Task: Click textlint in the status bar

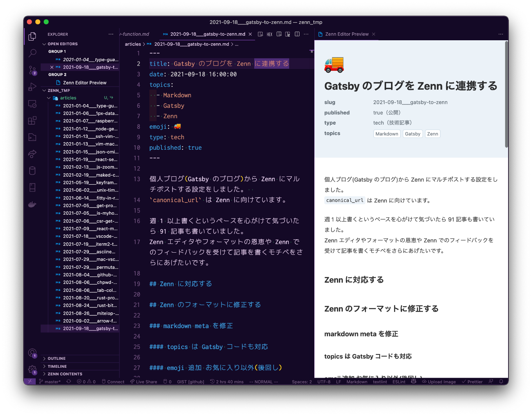Action: click(x=380, y=382)
